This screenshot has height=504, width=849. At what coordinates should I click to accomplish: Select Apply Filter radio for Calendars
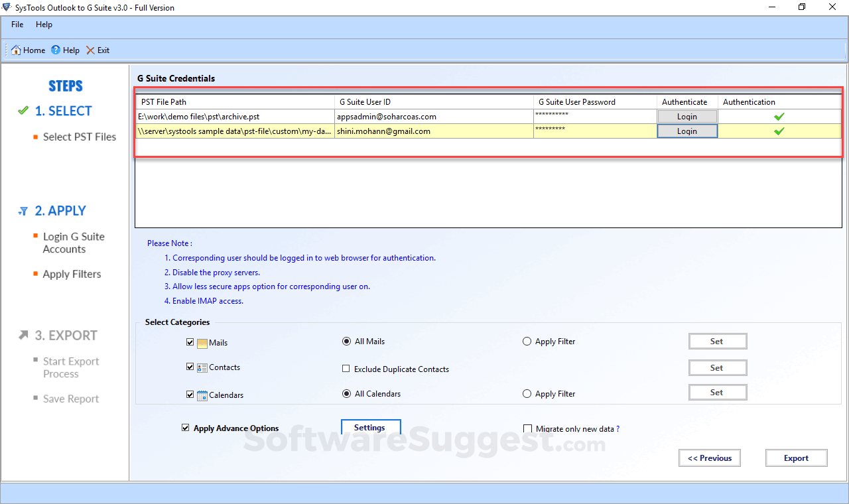point(527,394)
